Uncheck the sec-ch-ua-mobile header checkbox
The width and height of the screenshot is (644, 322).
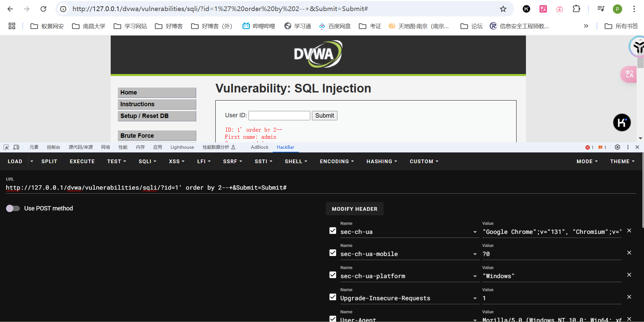pyautogui.click(x=333, y=253)
